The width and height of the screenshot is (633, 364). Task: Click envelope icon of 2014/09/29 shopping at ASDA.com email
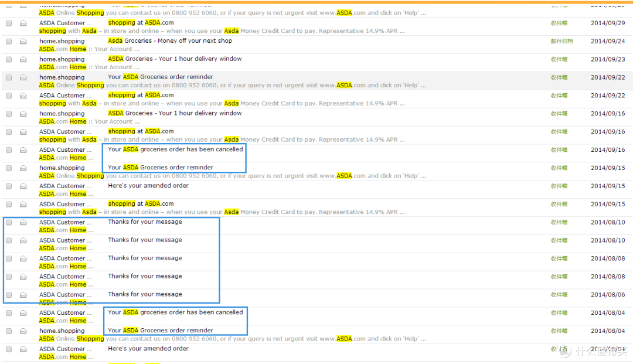[23, 23]
